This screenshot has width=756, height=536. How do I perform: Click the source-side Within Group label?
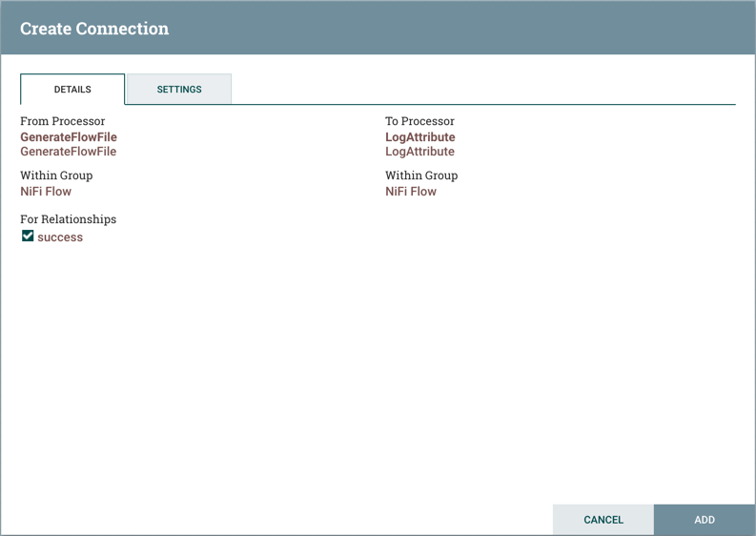tap(56, 175)
